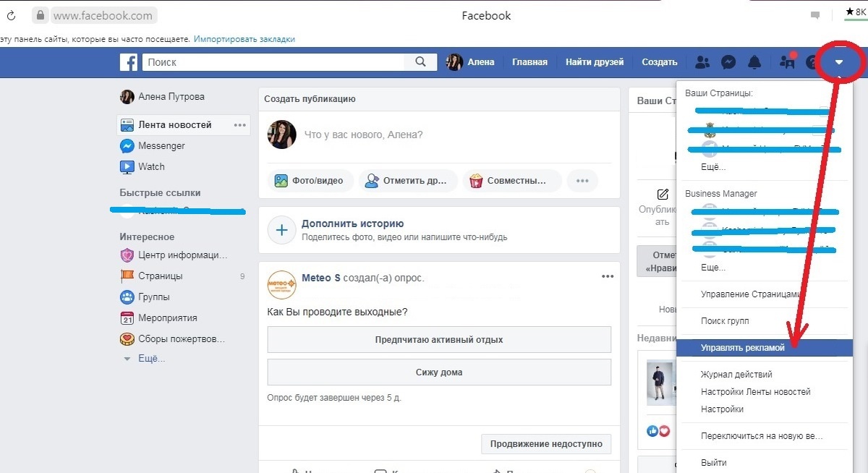868x473 pixels.
Task: Select Настройки Ленты новостей in the menu
Action: click(756, 392)
